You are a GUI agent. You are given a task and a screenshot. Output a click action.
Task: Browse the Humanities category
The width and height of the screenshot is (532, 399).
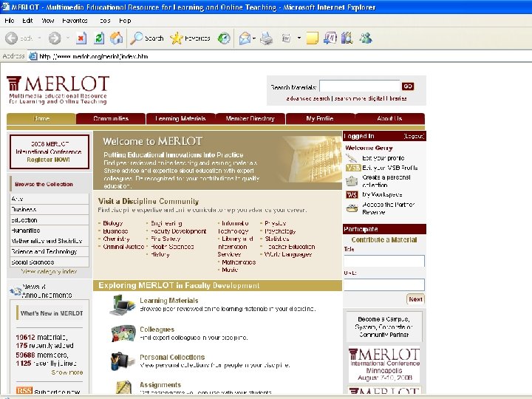(x=50, y=231)
